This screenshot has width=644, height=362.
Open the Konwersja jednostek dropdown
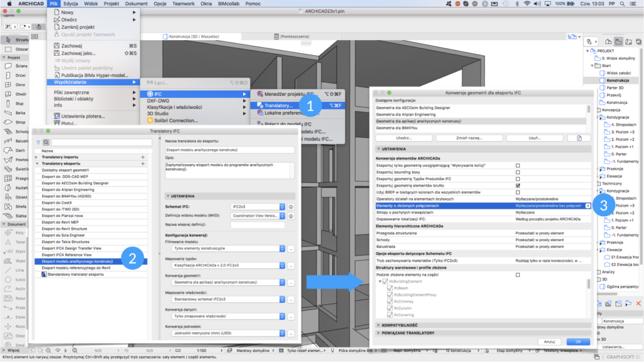tap(229, 334)
